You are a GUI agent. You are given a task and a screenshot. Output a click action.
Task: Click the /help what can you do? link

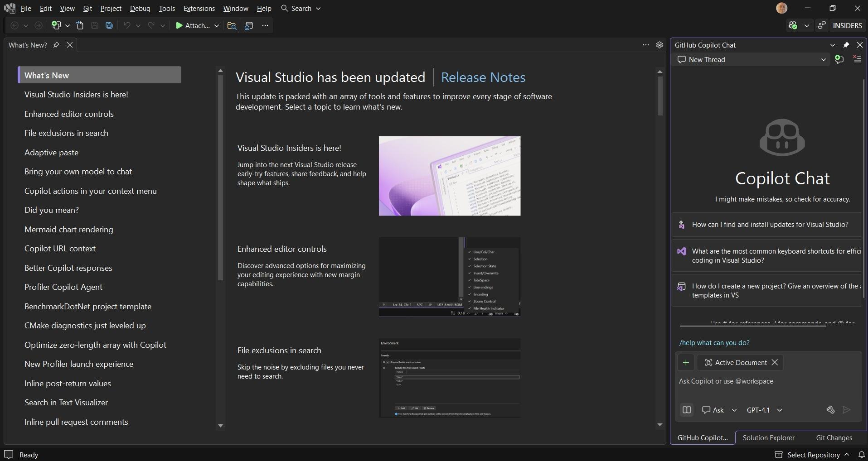coord(714,343)
